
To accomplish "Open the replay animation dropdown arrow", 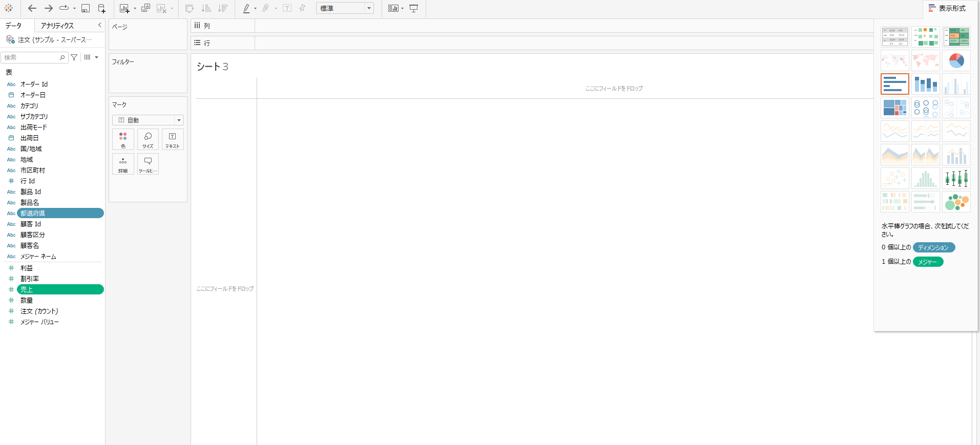I will [74, 9].
